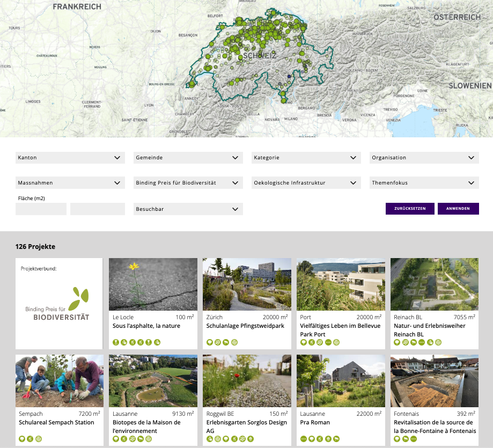This screenshot has height=448, width=493.
Task: Open the Kategorie filter dropdown
Action: pos(306,158)
